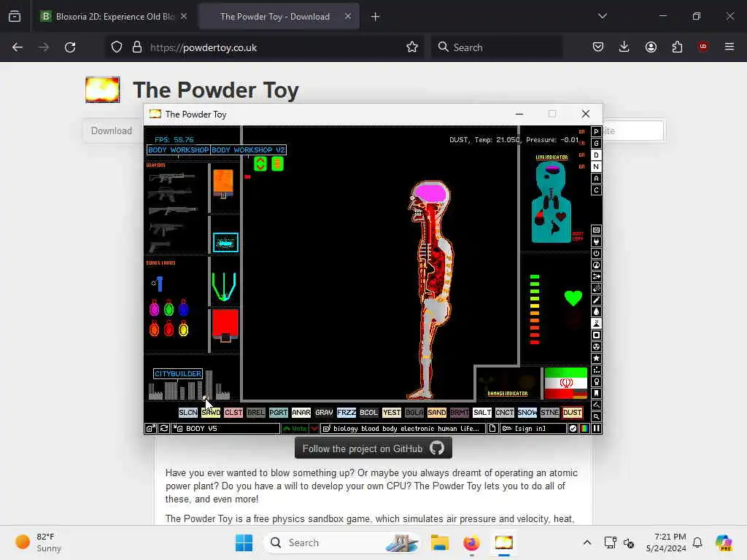The width and height of the screenshot is (747, 560).
Task: Open the Radioactive category icon
Action: 596,346
